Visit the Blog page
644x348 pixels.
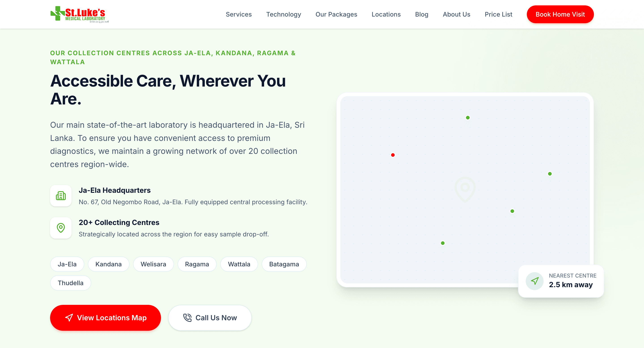tap(422, 14)
